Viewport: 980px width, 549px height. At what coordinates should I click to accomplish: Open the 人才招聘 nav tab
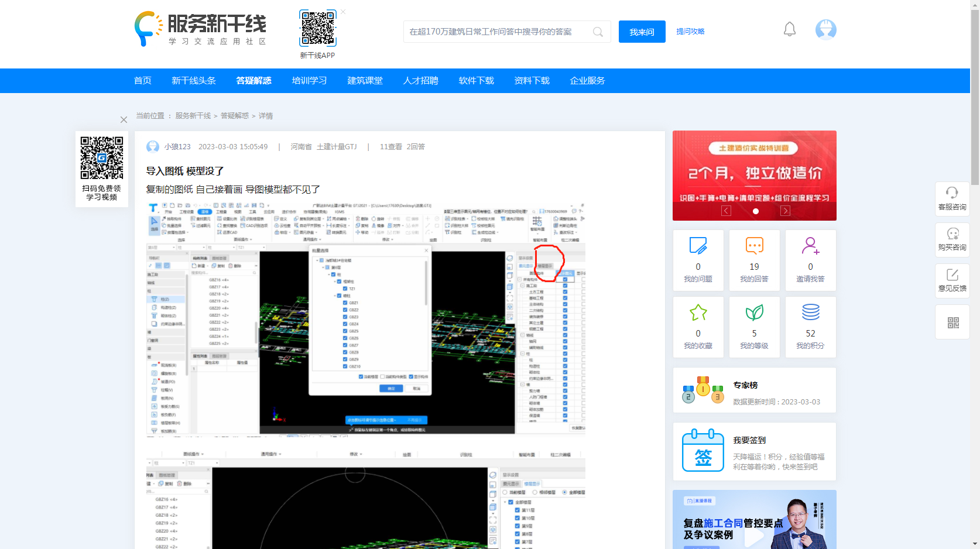click(x=420, y=81)
